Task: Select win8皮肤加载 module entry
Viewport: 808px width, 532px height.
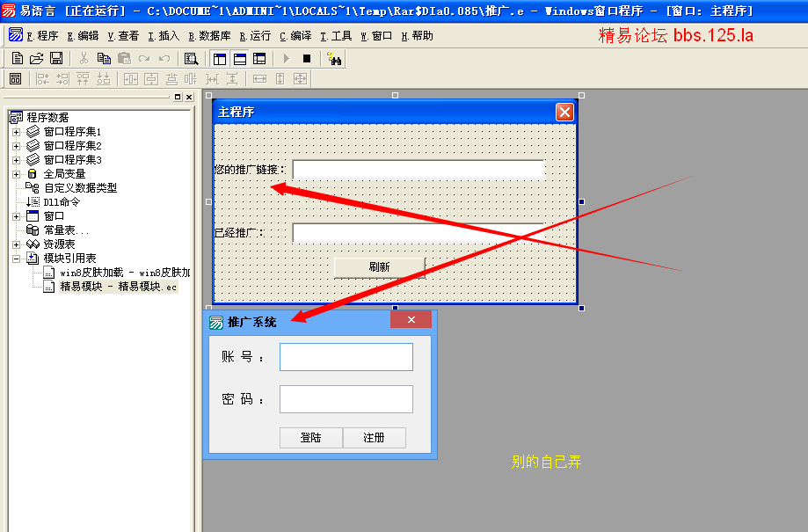Action: click(x=125, y=273)
